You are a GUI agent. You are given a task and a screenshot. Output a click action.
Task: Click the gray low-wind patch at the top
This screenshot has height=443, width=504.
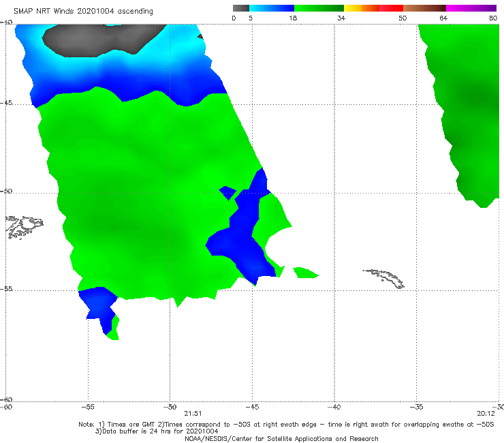coord(103,40)
